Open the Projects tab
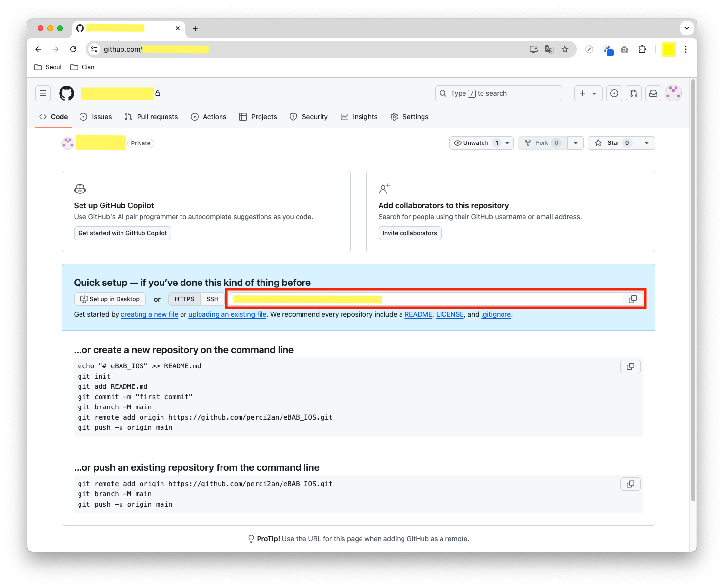Image resolution: width=724 pixels, height=588 pixels. coord(258,117)
